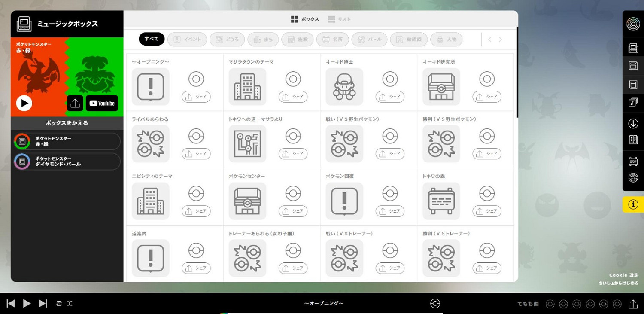Click the YouTube button on album art
The width and height of the screenshot is (644, 314).
(102, 103)
